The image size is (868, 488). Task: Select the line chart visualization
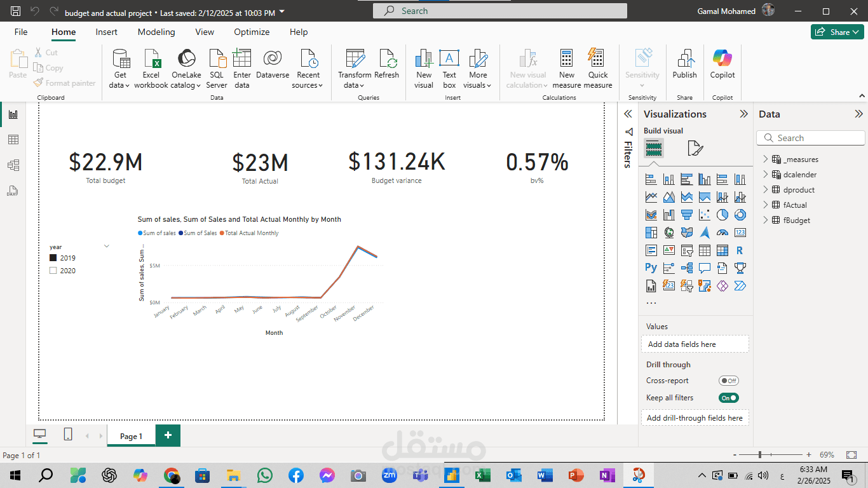[651, 197]
